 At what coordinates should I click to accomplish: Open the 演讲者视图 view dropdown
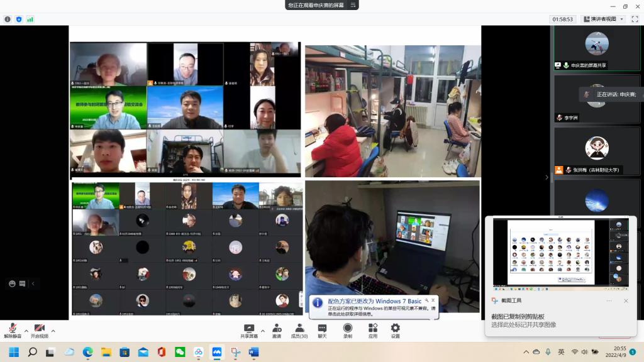point(603,19)
